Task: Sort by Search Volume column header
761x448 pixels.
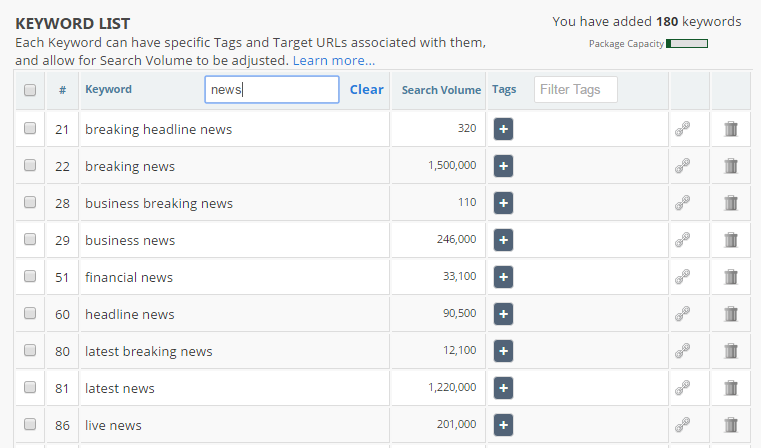Action: [x=441, y=90]
